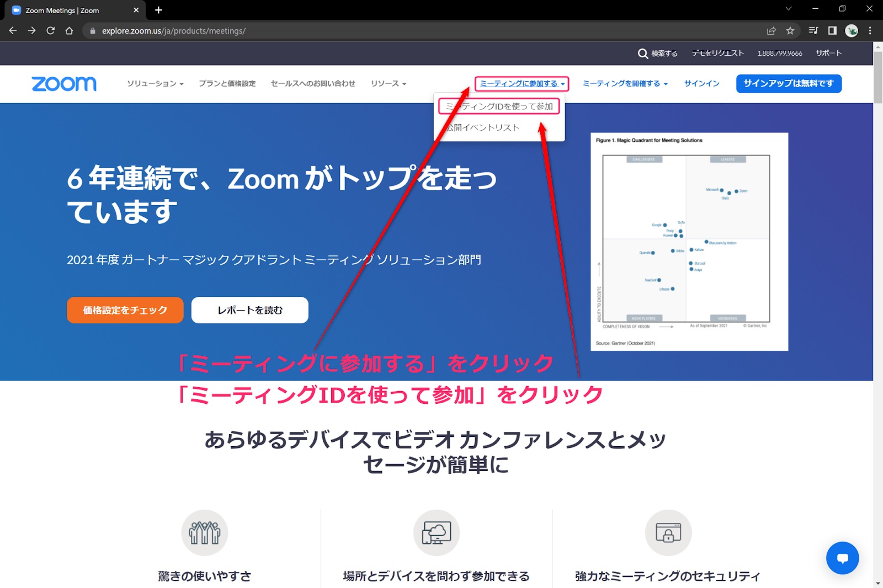883x588 pixels.
Task: Click heading 場所とデバイスを問わず参加できる
Action: pos(436,576)
